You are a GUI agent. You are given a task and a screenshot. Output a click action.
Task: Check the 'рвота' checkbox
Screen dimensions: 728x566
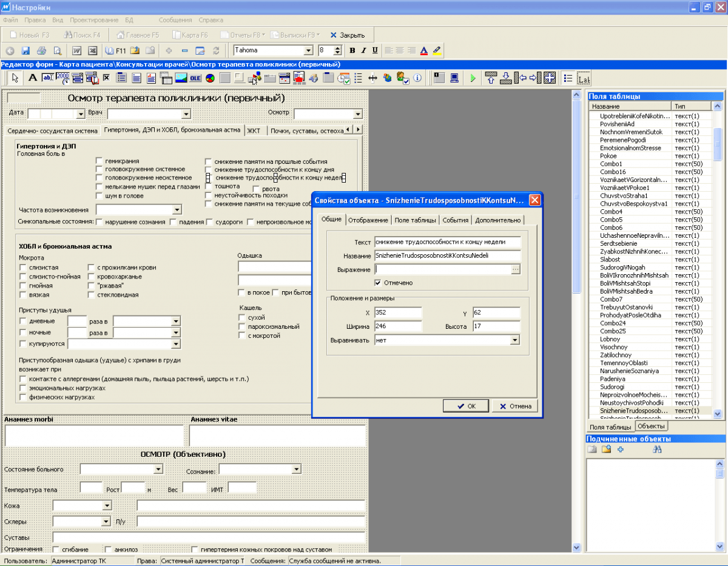click(257, 189)
